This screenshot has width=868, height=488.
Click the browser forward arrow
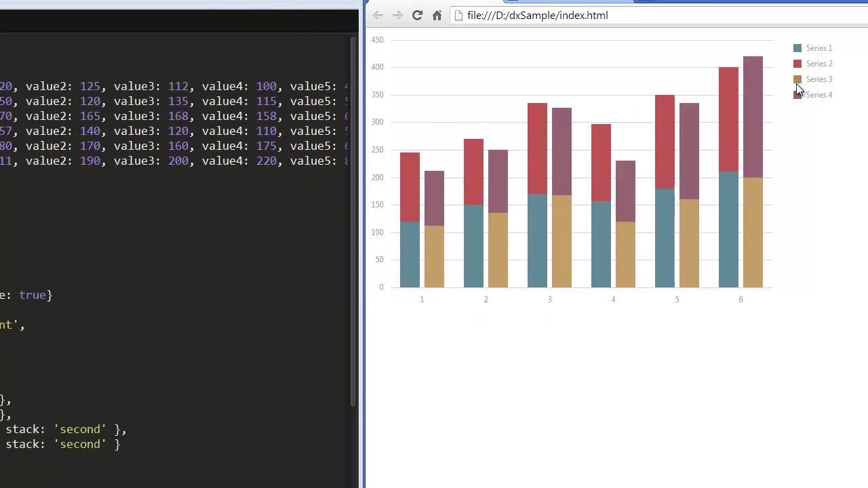coord(397,15)
